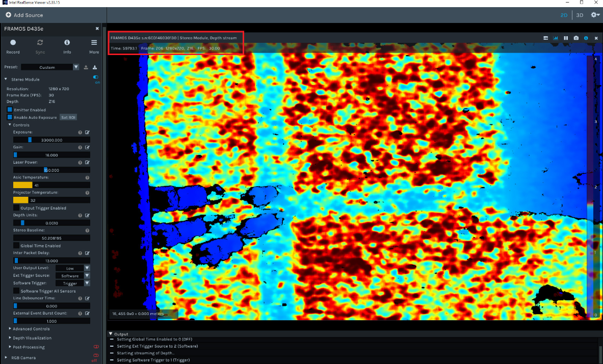Toggle the RGB Camera off switch
This screenshot has width=603, height=364.
[x=96, y=355]
